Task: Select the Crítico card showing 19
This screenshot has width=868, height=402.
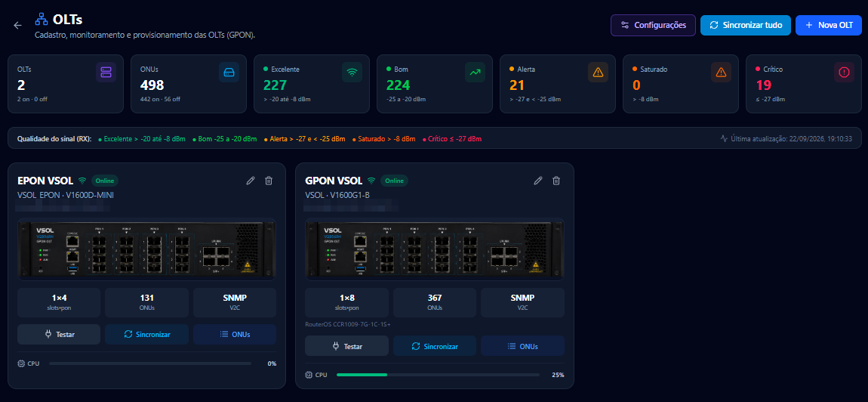Action: pyautogui.click(x=804, y=84)
